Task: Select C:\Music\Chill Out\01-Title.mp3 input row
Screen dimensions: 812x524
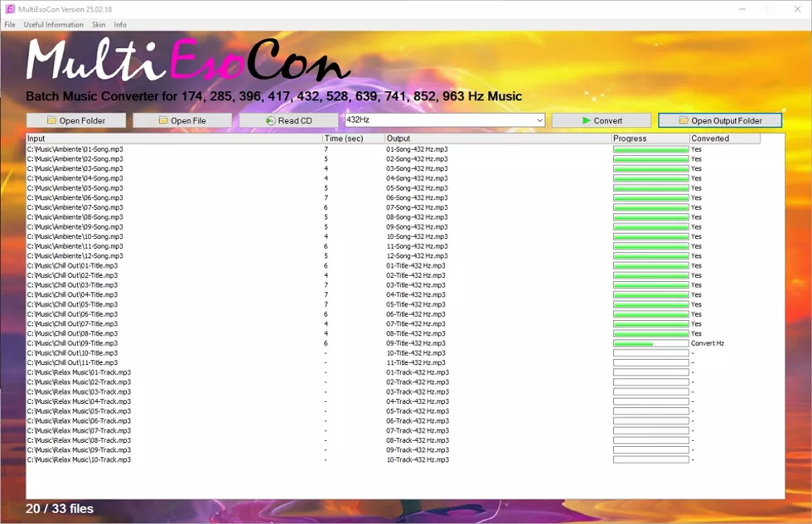Action: 73,265
